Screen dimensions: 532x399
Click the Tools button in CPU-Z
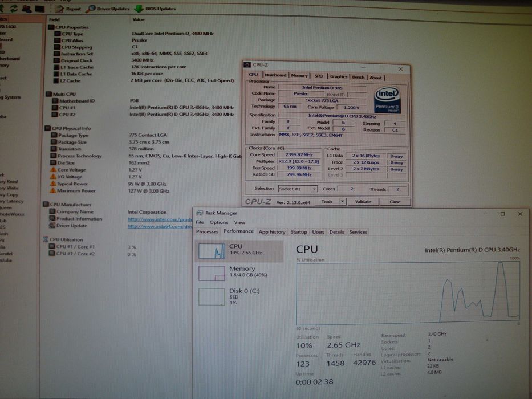(327, 202)
